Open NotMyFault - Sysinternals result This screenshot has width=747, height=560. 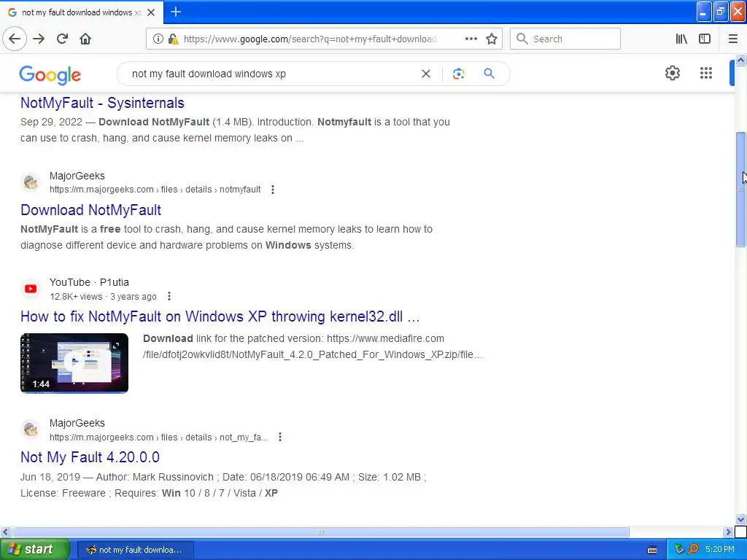tap(102, 103)
